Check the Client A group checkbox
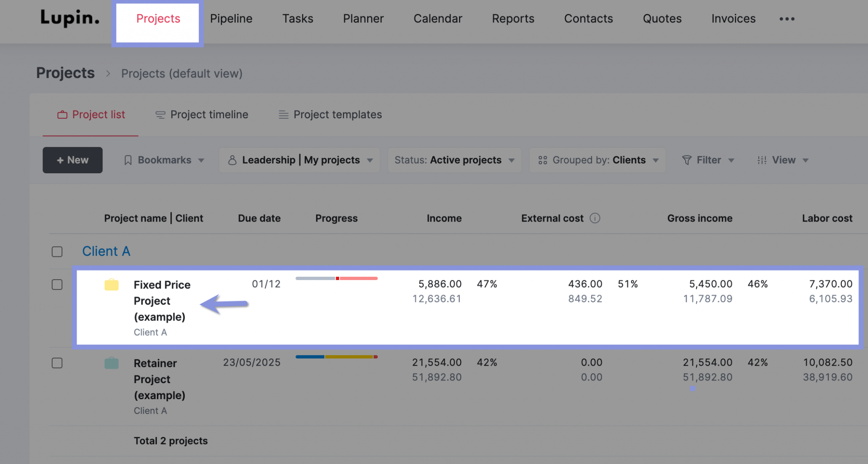This screenshot has width=868, height=464. (57, 251)
